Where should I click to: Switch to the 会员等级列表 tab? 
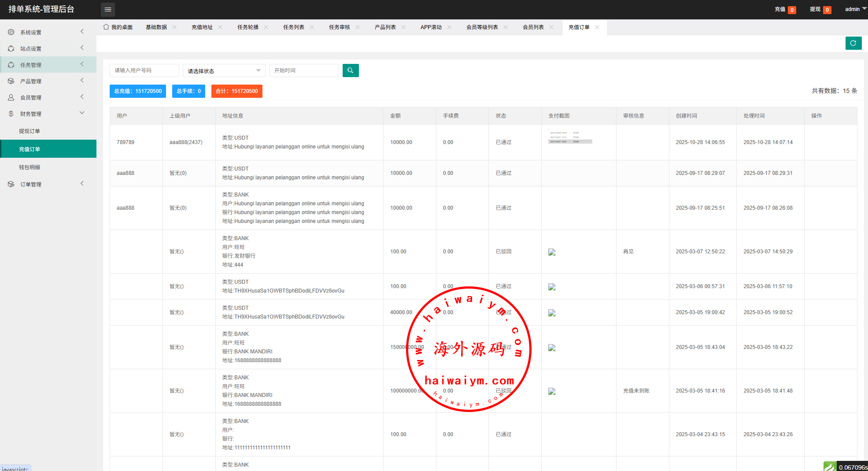click(x=482, y=27)
